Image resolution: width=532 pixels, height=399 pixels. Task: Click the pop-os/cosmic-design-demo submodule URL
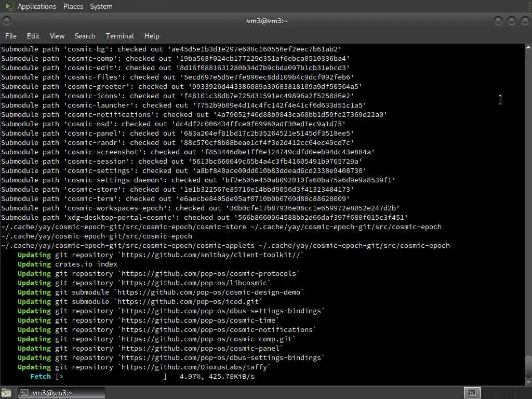(209, 292)
